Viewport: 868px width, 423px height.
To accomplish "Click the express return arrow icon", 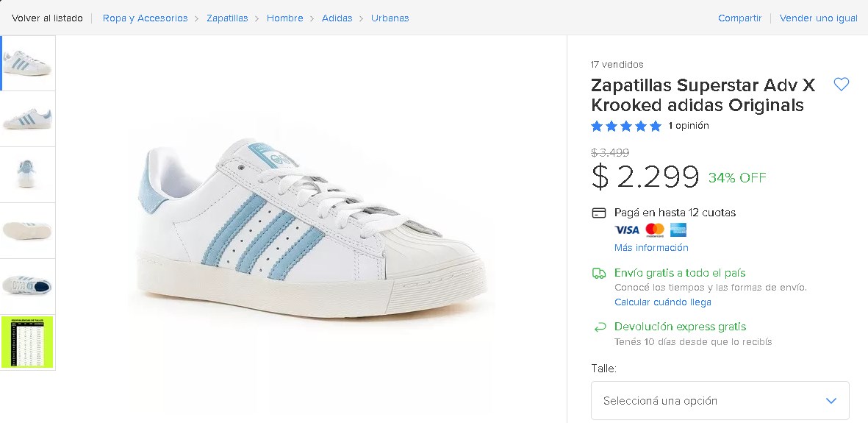I will pos(600,327).
